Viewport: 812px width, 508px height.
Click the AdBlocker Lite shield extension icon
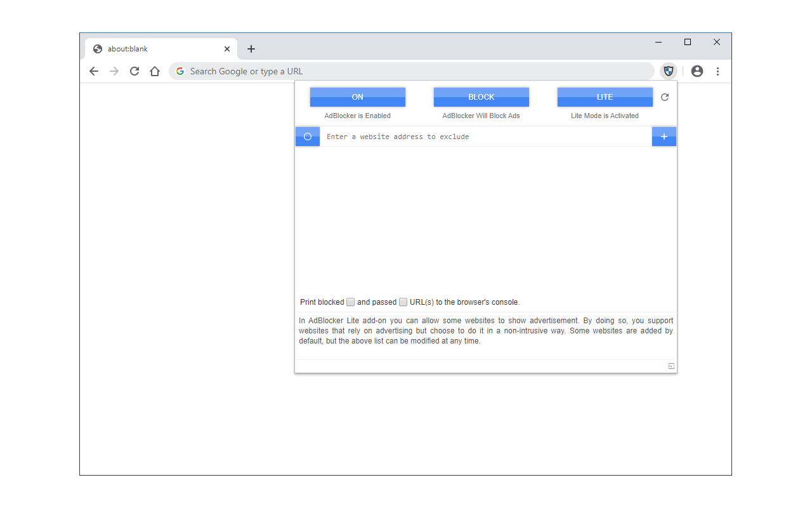[669, 71]
